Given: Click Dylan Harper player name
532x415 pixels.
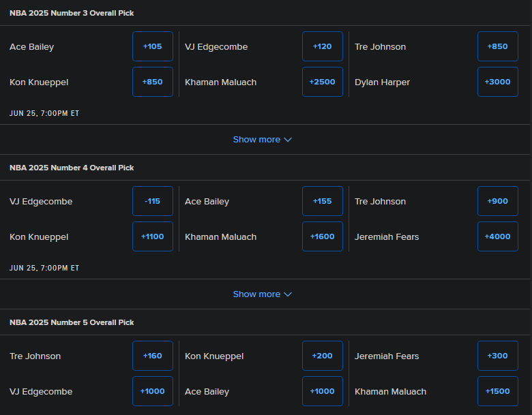Looking at the screenshot, I should coord(382,82).
